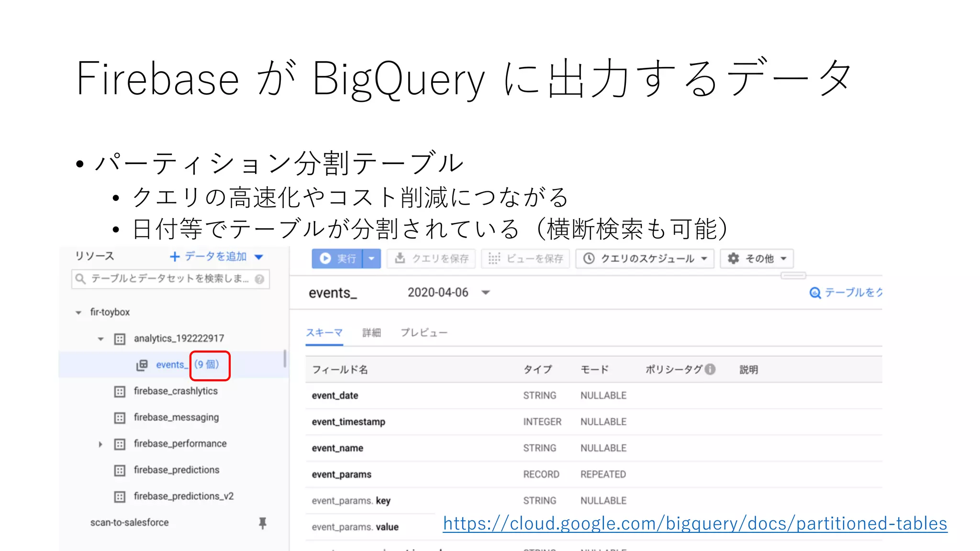Viewport: 980px width, 551px height.
Task: Click firebase_predictions dataset icon
Action: tap(120, 471)
